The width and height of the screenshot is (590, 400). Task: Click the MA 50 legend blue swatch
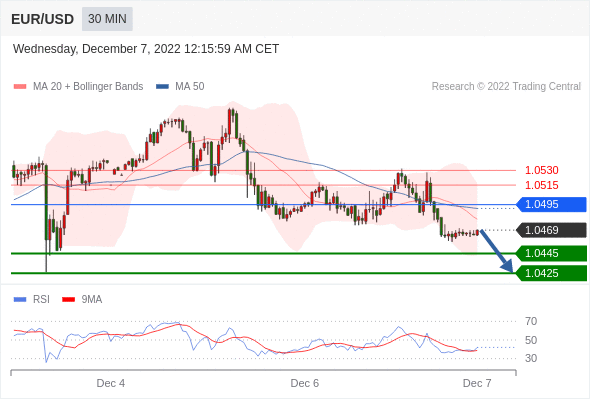[162, 87]
